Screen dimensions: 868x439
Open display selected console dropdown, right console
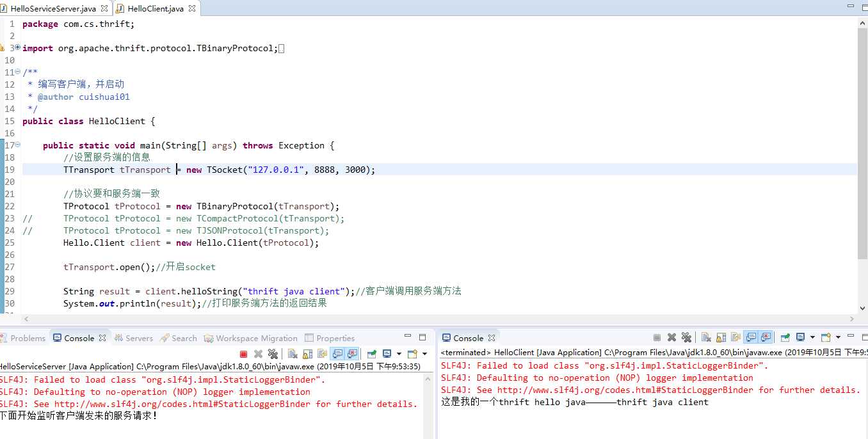pyautogui.click(x=812, y=337)
